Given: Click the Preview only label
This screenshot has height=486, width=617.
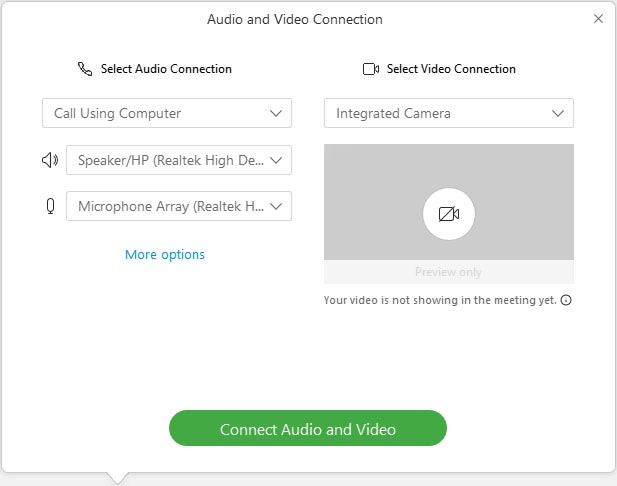Looking at the screenshot, I should (448, 272).
